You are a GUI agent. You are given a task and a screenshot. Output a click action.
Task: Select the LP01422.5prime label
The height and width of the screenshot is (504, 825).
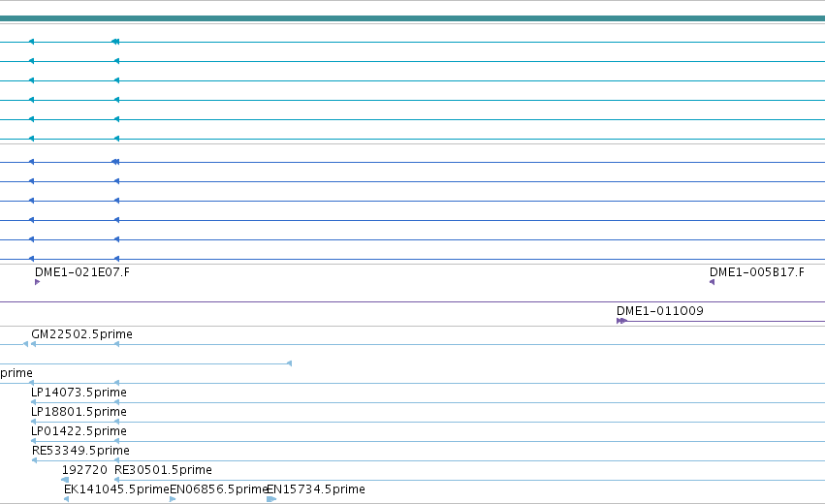point(79,431)
